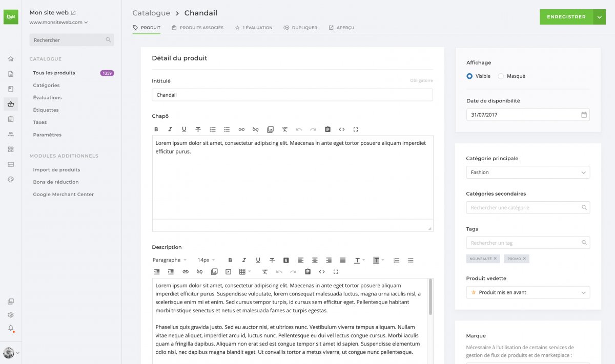The height and width of the screenshot is (364, 615).
Task: Click the shopping basket icon in left sidebar
Action: coord(11,104)
